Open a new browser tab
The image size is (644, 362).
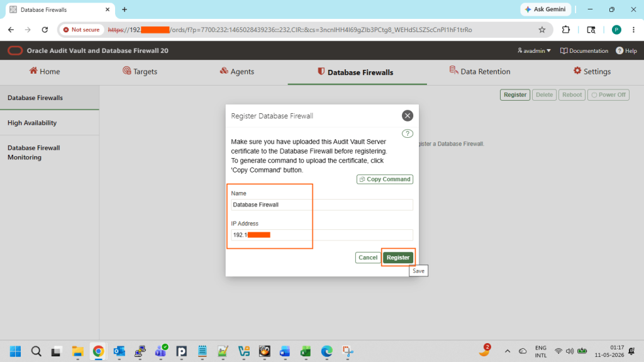click(125, 9)
